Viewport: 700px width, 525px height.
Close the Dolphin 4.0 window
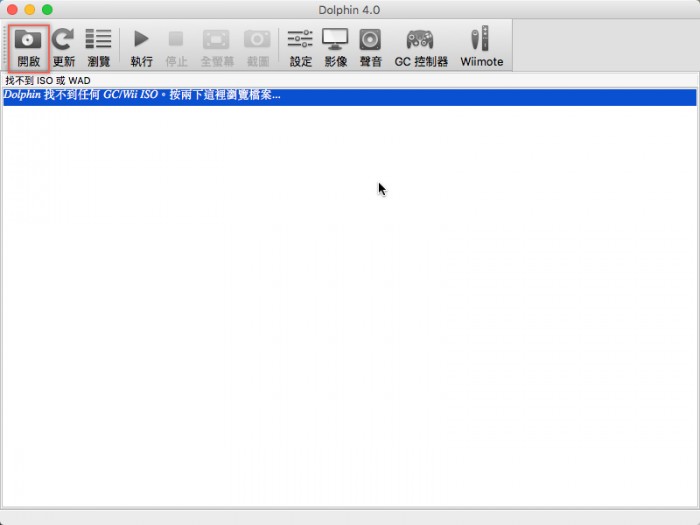pos(12,10)
